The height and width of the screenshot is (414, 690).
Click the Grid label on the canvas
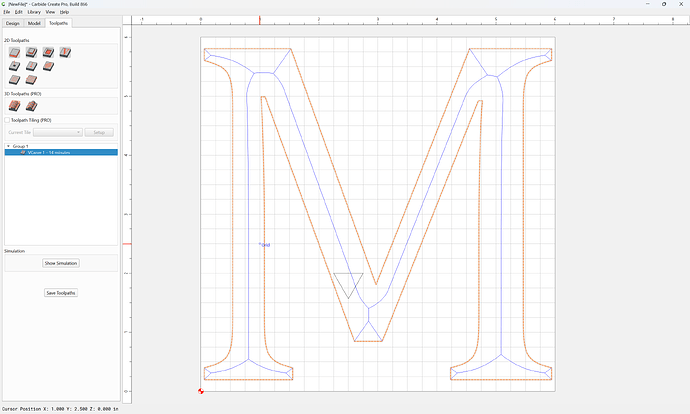pyautogui.click(x=266, y=245)
